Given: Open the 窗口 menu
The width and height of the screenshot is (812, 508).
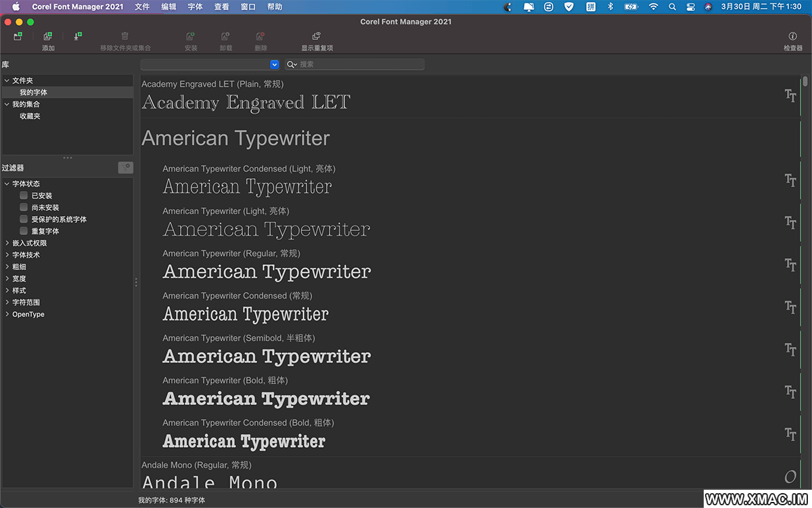Looking at the screenshot, I should [248, 6].
